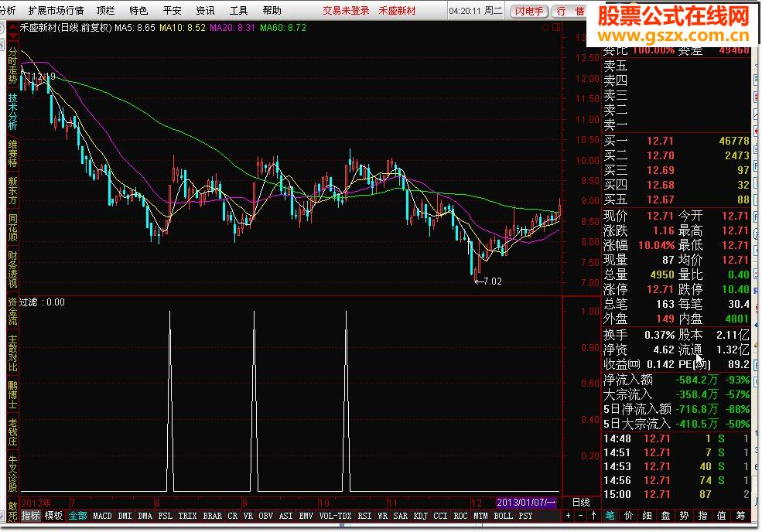
Task: Open the 鹏博士 sidebar tab
Action: (12, 395)
